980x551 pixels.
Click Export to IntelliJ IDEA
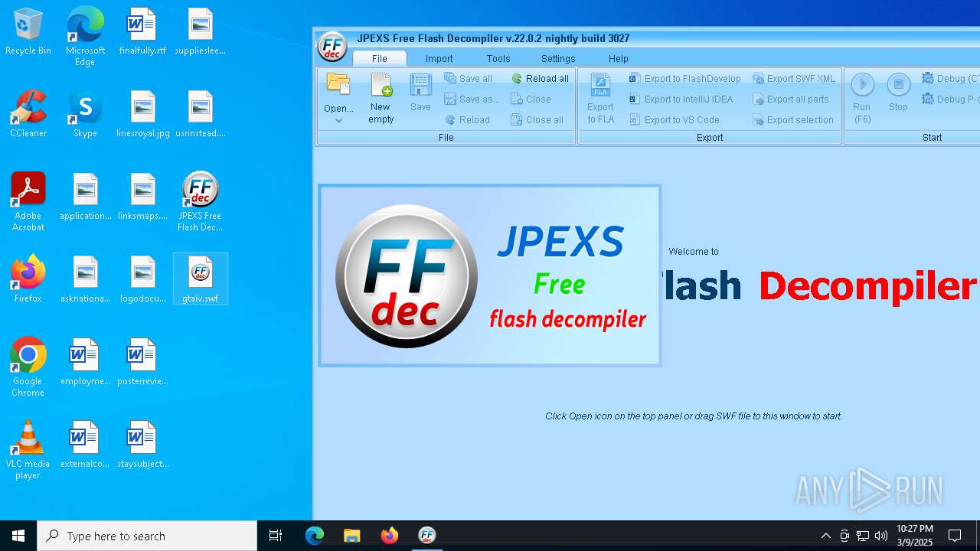point(681,99)
